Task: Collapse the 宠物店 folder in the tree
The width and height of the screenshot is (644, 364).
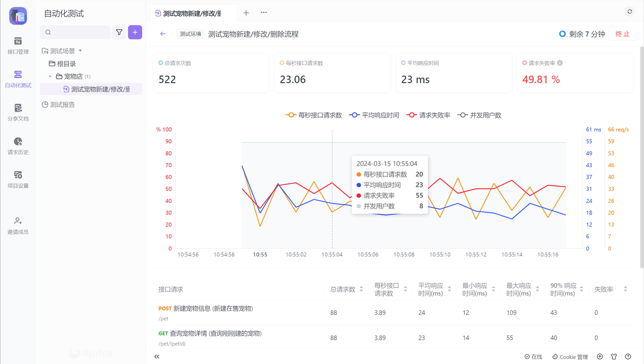Action: pos(50,76)
